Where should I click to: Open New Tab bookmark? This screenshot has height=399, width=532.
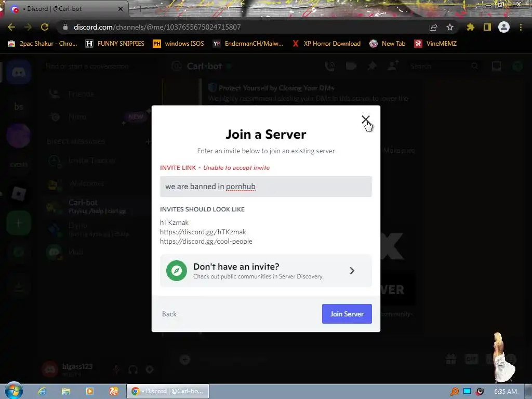[x=388, y=44]
